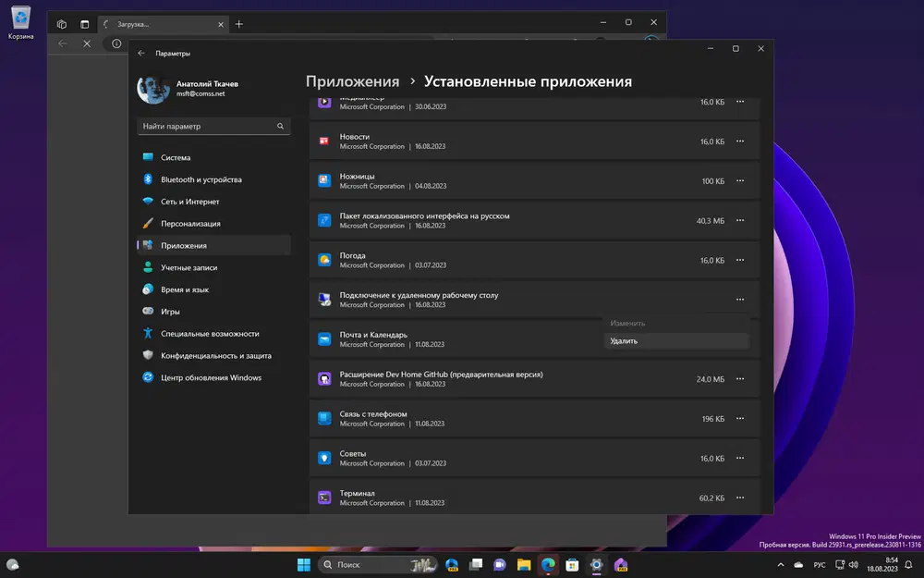Open three-dot menu for Ножницы
The image size is (924, 578).
(739, 181)
